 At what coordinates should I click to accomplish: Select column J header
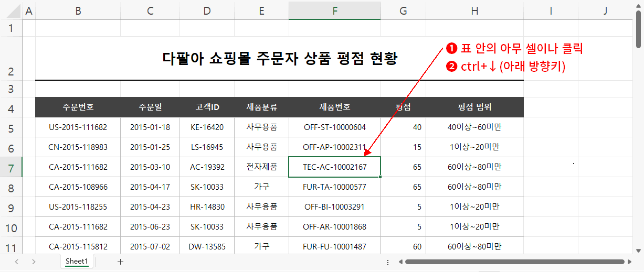(605, 10)
